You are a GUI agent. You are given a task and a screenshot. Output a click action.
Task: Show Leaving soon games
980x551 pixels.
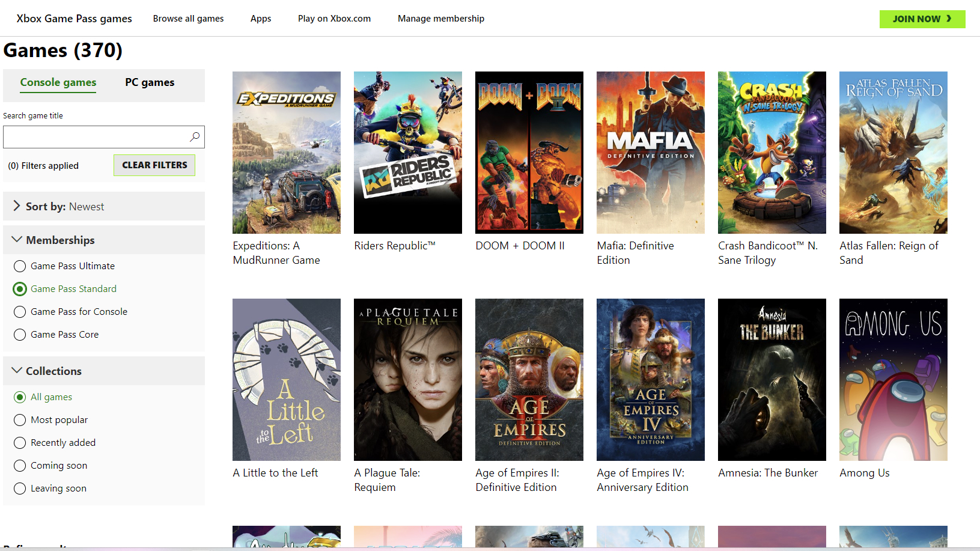pos(20,489)
